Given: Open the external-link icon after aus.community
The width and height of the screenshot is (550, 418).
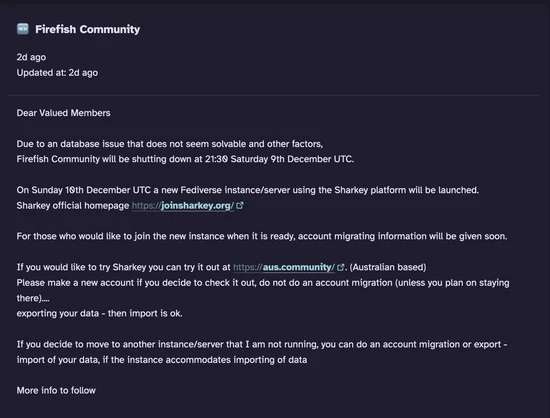Looking at the screenshot, I should (x=341, y=267).
